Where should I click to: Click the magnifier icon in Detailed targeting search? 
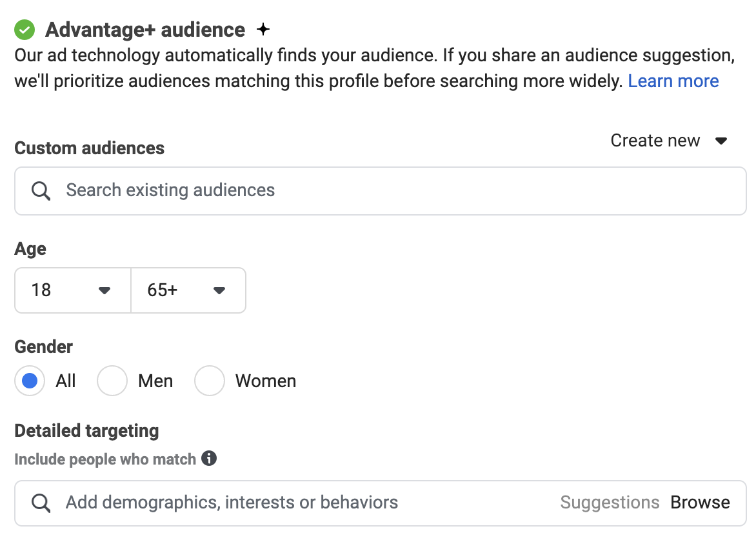tap(41, 503)
